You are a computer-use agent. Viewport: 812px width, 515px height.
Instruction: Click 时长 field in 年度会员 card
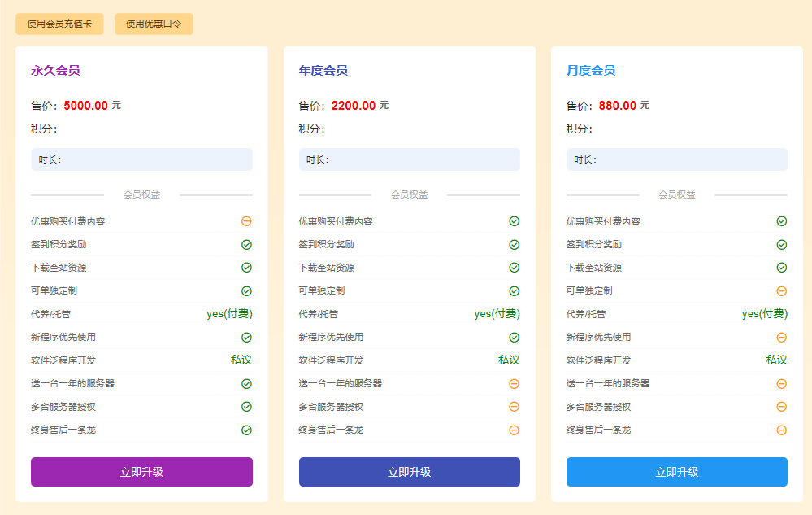click(x=409, y=159)
